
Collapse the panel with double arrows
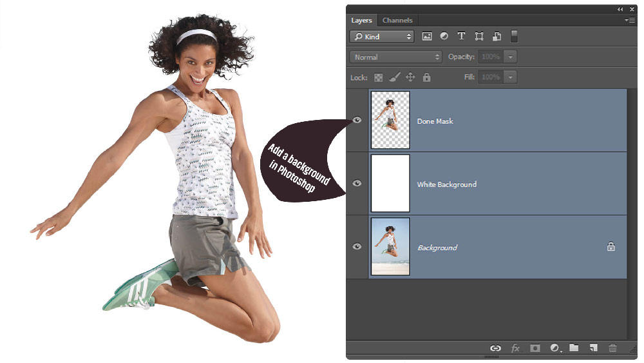point(620,9)
